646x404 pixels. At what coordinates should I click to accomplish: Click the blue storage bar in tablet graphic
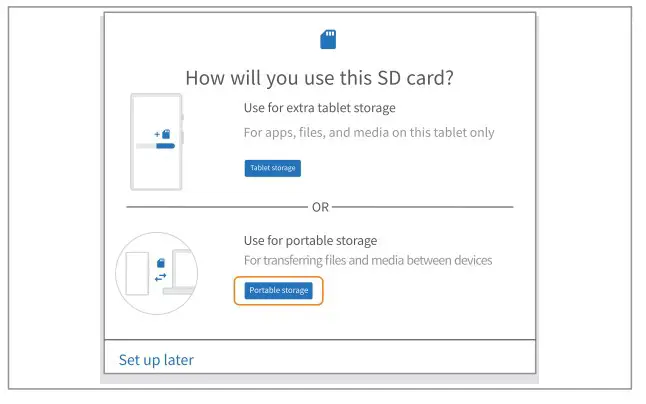[x=164, y=146]
